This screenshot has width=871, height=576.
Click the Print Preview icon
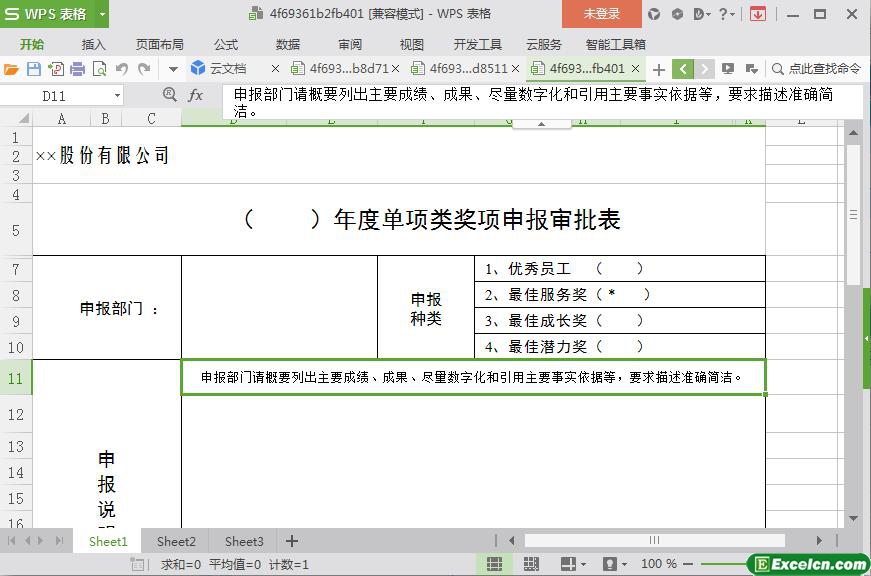coord(99,69)
